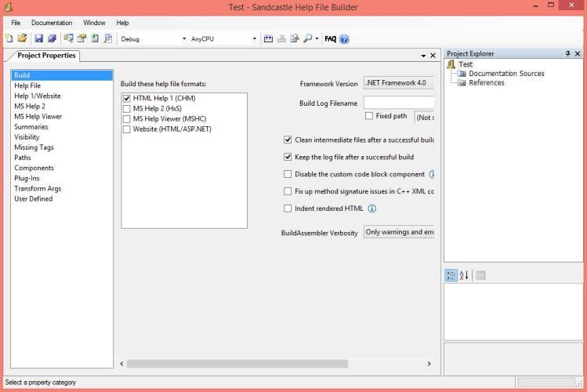Enable the Website (HTML/ASP.NET) format checkbox

127,129
